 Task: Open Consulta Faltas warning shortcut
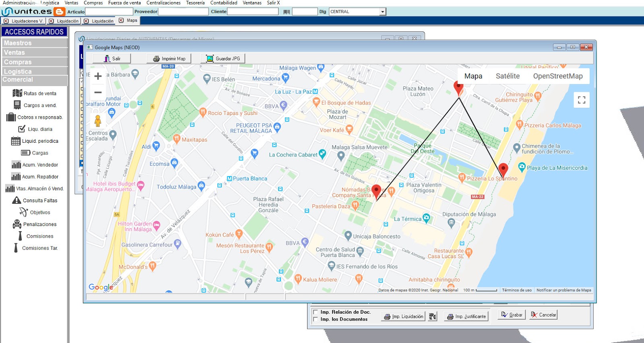35,200
